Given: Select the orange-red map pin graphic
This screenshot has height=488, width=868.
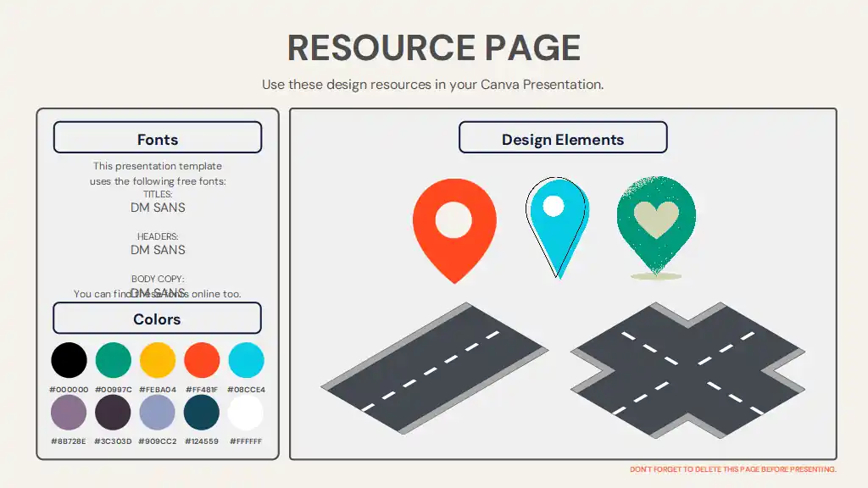Looking at the screenshot, I should (x=454, y=230).
